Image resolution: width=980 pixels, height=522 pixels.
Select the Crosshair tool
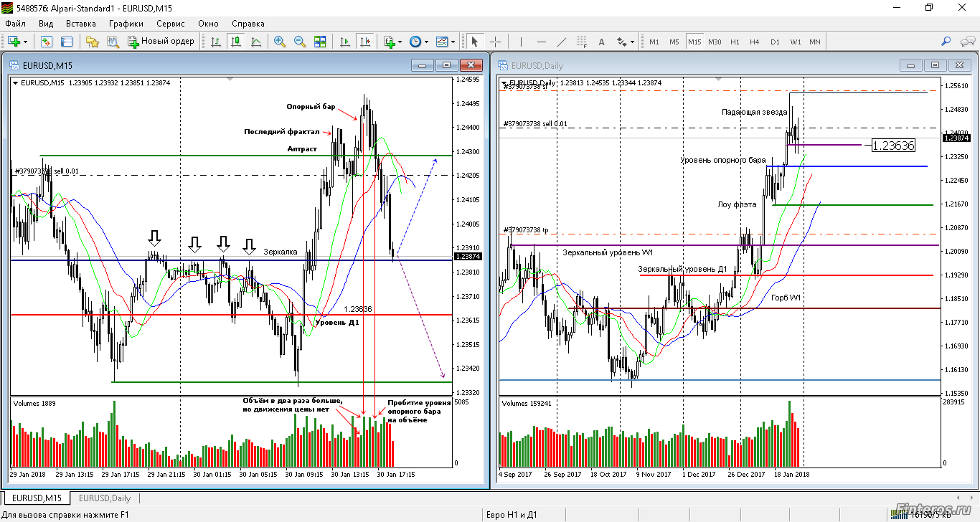(x=495, y=42)
